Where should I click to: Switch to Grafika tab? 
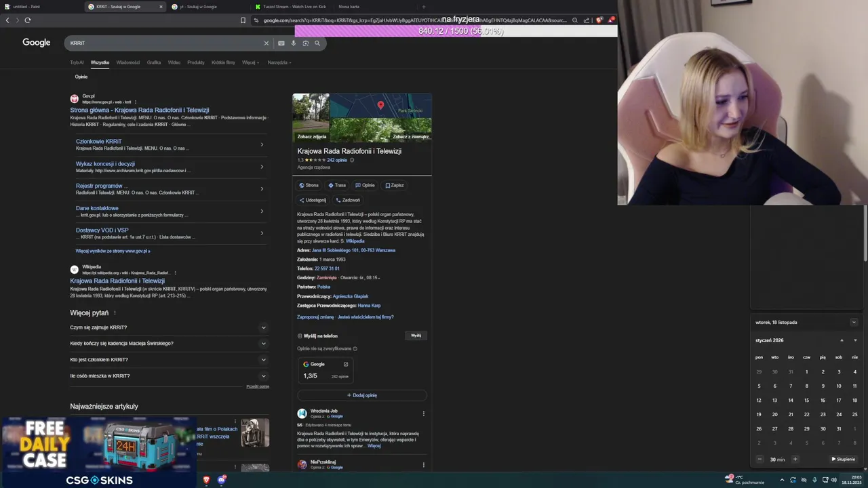point(154,62)
